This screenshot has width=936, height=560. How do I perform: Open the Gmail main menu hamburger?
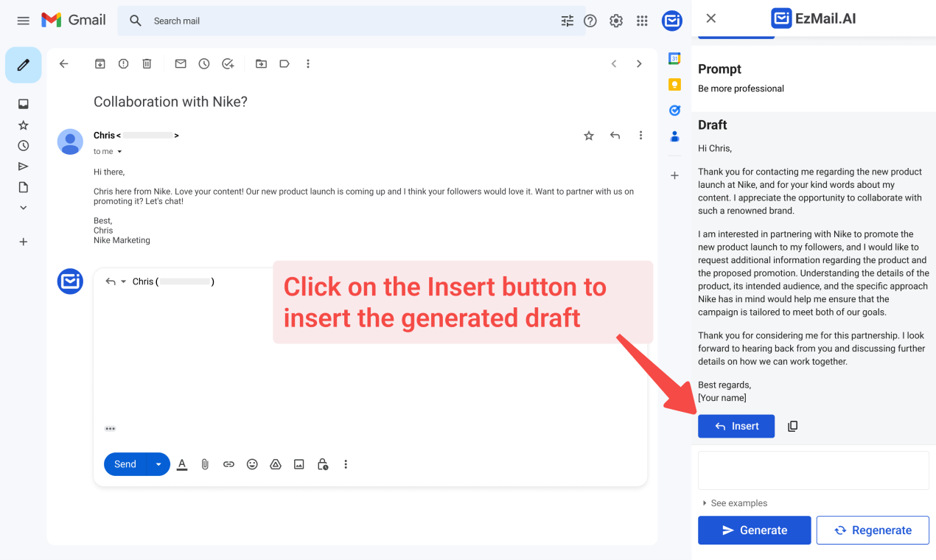(24, 21)
